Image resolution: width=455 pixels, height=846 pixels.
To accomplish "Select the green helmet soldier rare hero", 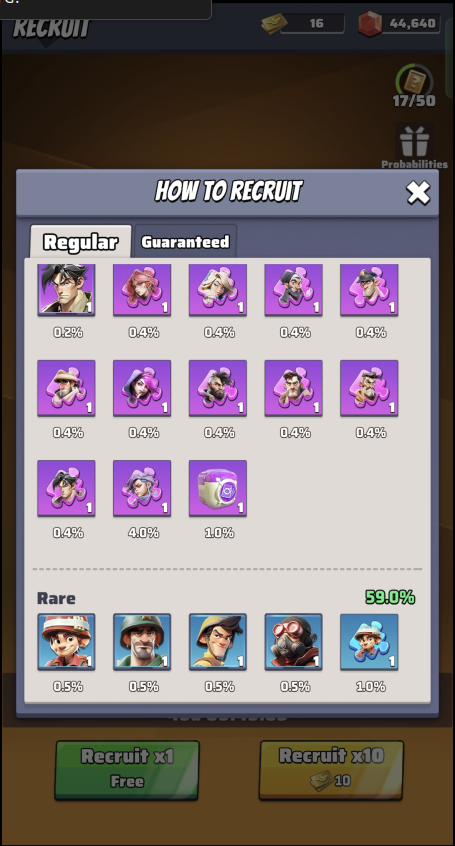I will (142, 642).
